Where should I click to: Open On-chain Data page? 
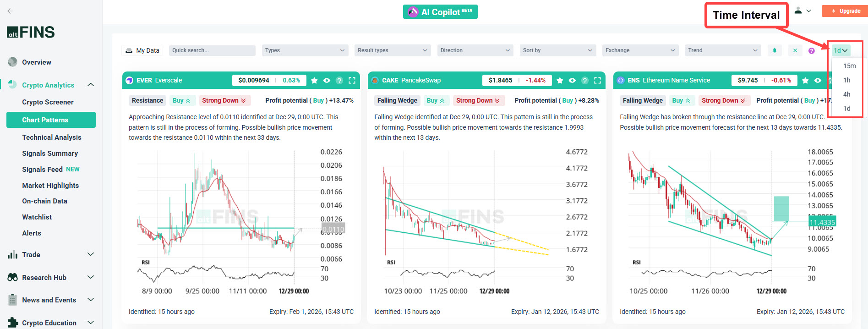coord(44,201)
